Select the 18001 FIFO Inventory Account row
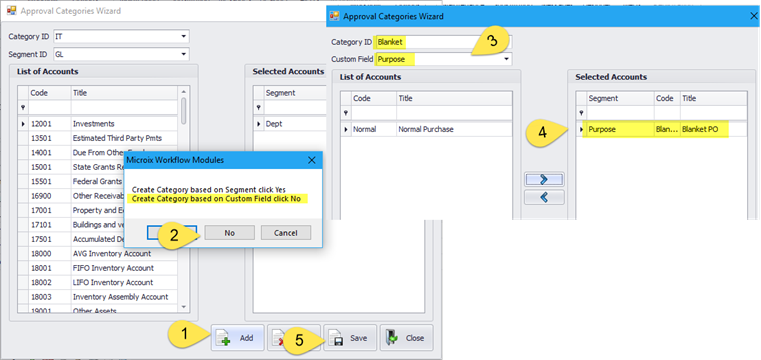This screenshot has width=761, height=360. pyautogui.click(x=98, y=268)
